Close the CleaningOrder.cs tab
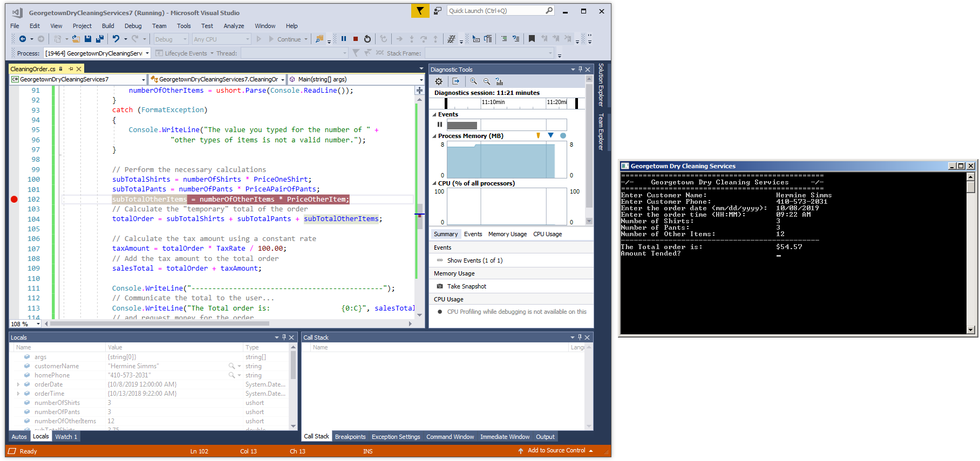980x461 pixels. tap(79, 69)
